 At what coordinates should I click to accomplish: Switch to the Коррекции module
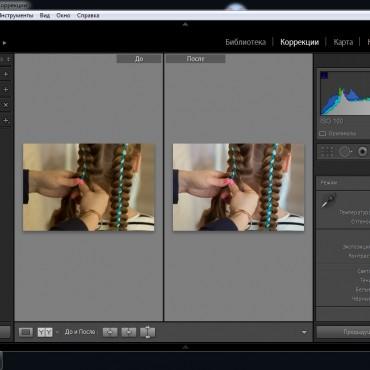point(299,42)
